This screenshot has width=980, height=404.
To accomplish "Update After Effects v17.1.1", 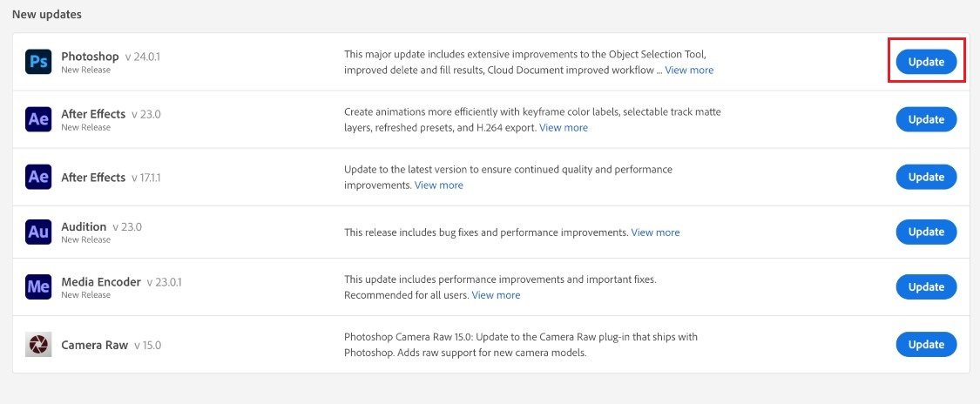I will 926,177.
